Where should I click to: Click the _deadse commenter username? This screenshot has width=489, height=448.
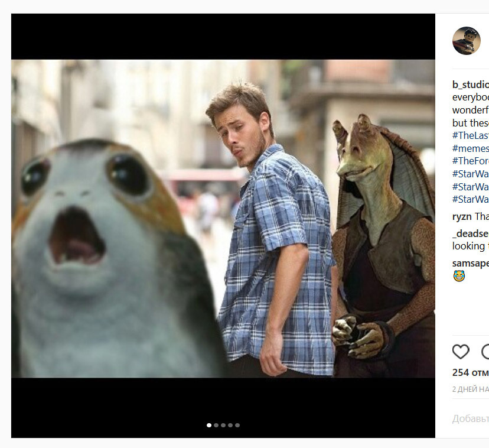click(471, 233)
